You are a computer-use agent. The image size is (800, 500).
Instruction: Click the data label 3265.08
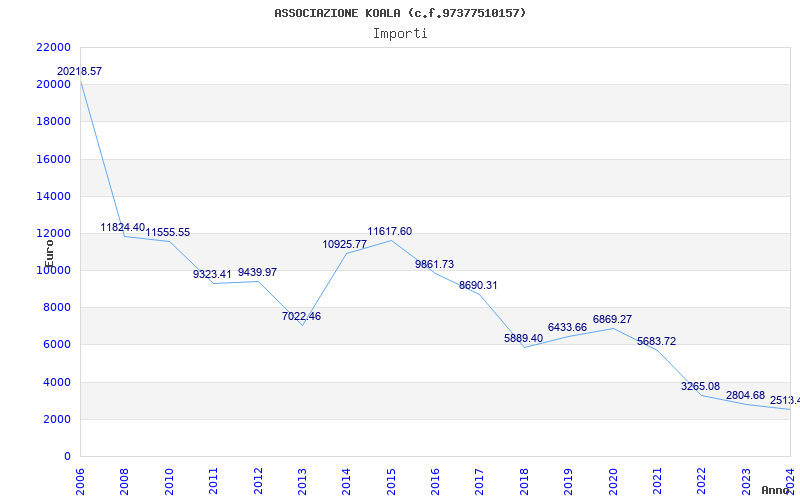click(701, 386)
